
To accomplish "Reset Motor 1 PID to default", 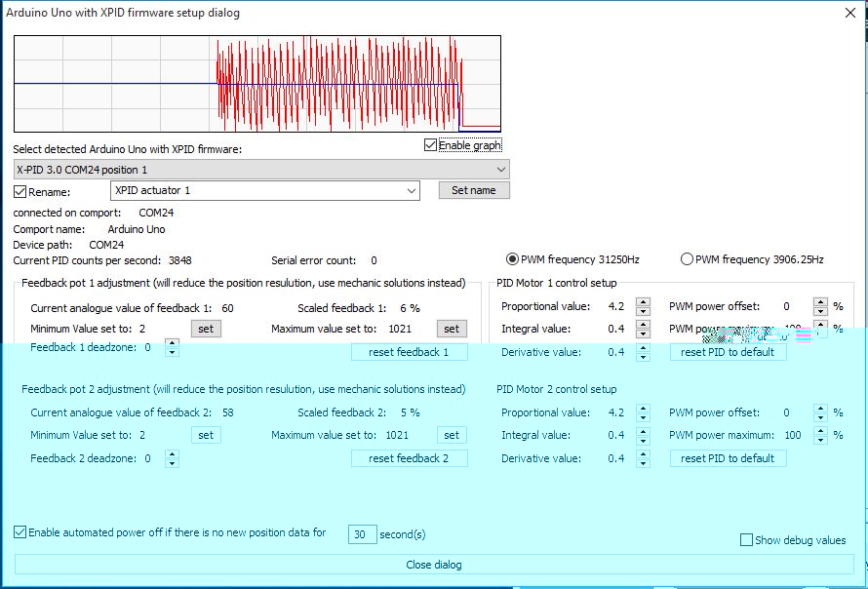I will coord(728,352).
